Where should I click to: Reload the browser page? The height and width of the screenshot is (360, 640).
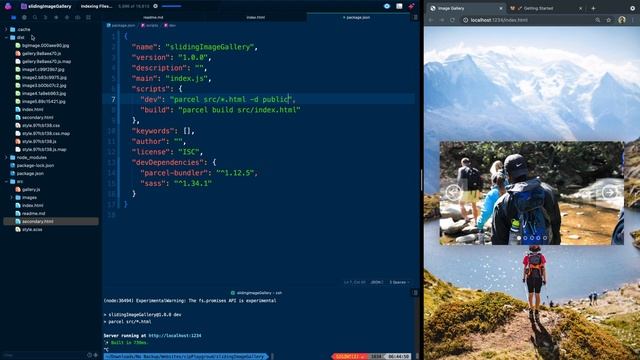pos(452,20)
